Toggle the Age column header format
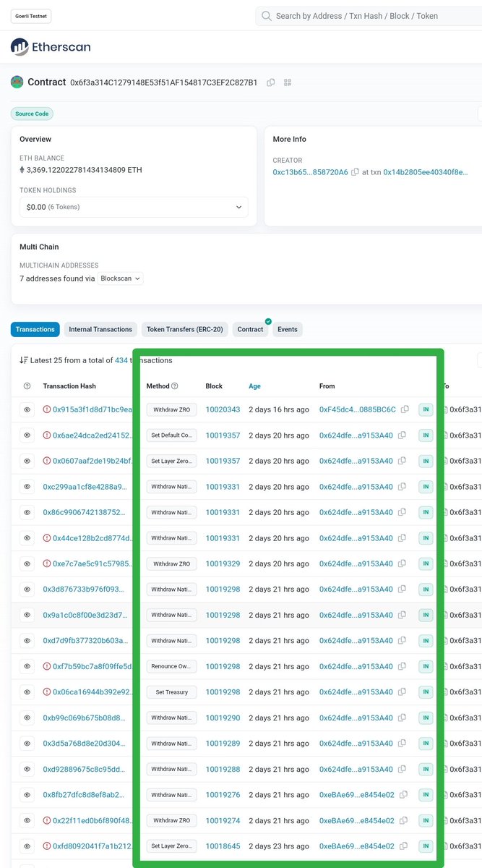Screen dimensions: 482x868 (x=254, y=386)
